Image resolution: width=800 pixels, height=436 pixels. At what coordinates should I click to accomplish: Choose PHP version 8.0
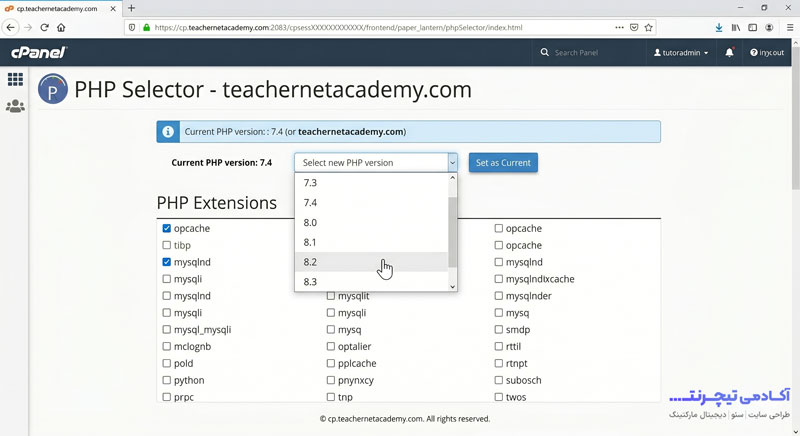click(371, 222)
